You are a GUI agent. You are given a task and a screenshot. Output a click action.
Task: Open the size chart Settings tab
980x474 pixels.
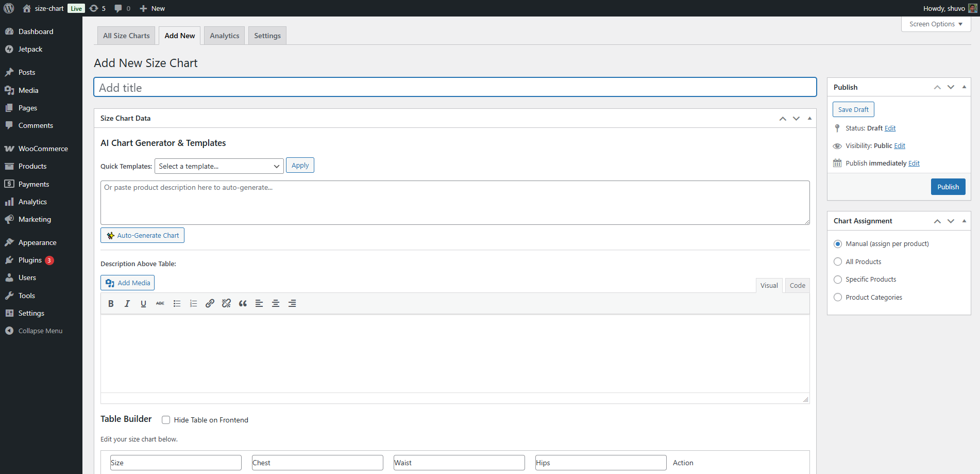(x=267, y=36)
